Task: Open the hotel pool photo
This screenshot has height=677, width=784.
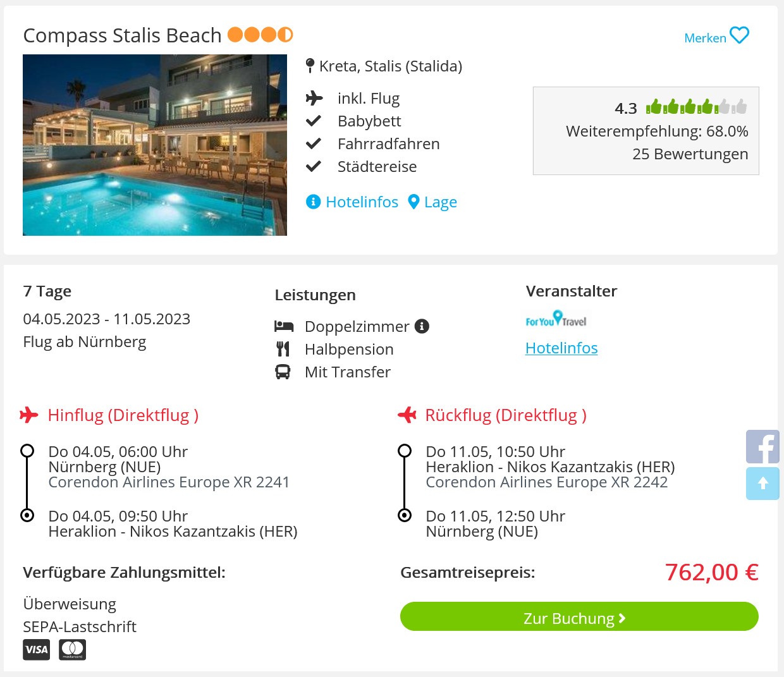Action: [x=155, y=145]
